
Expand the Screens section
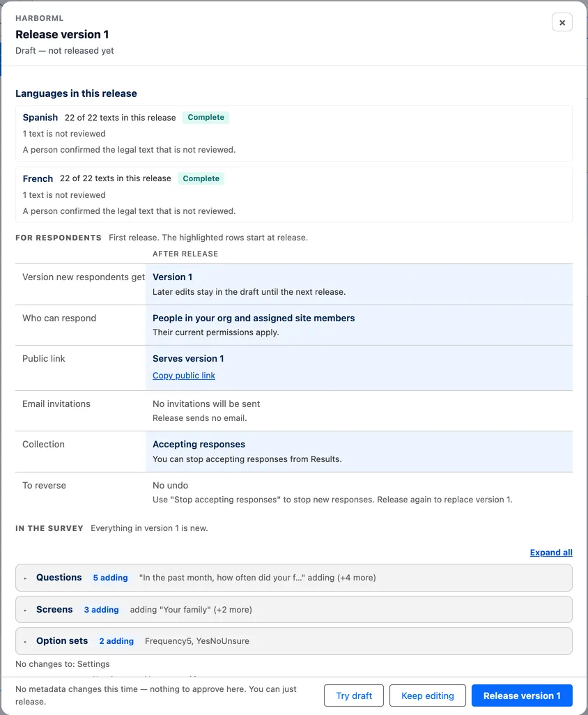coord(293,610)
